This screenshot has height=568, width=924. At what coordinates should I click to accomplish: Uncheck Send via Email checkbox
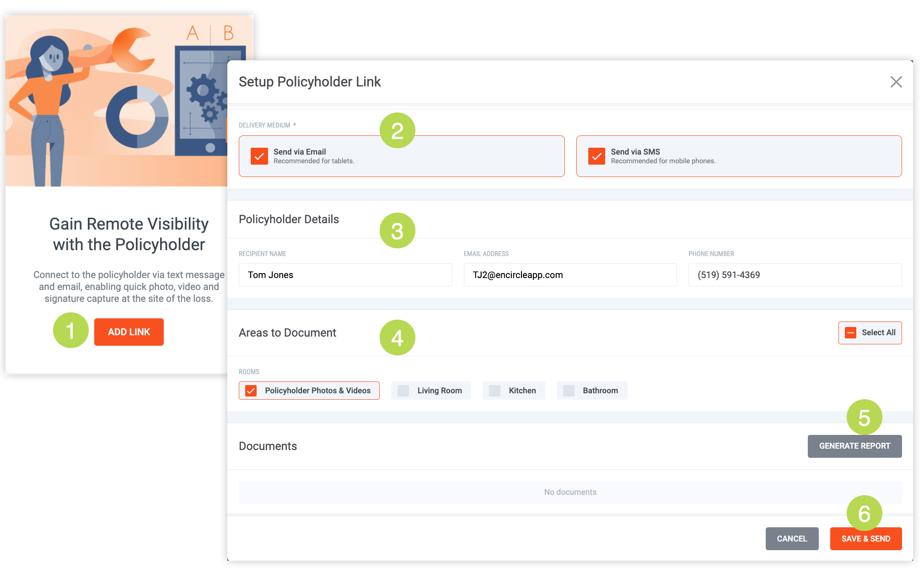(x=259, y=156)
